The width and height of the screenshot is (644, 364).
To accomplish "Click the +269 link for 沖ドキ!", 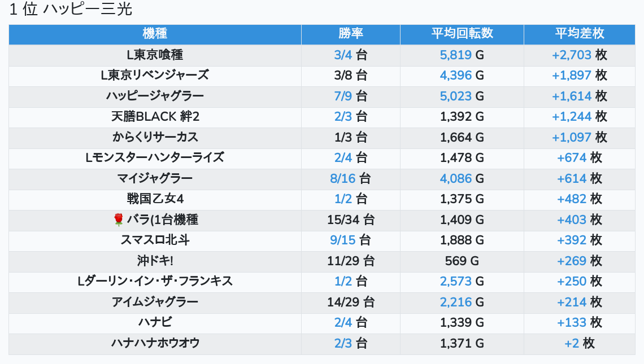I will [x=572, y=261].
